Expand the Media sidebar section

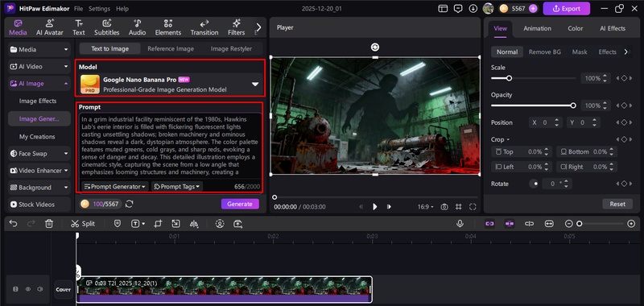point(39,49)
